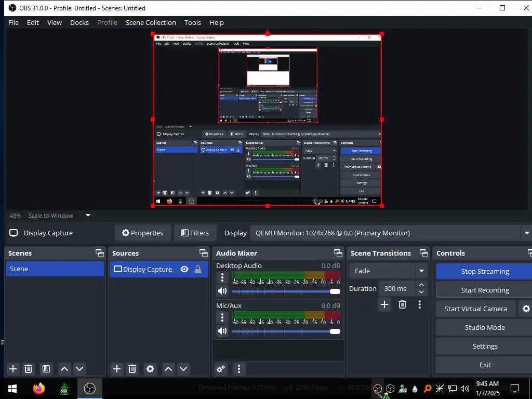
Task: Open source properties gear in Sources panel
Action: (x=150, y=369)
